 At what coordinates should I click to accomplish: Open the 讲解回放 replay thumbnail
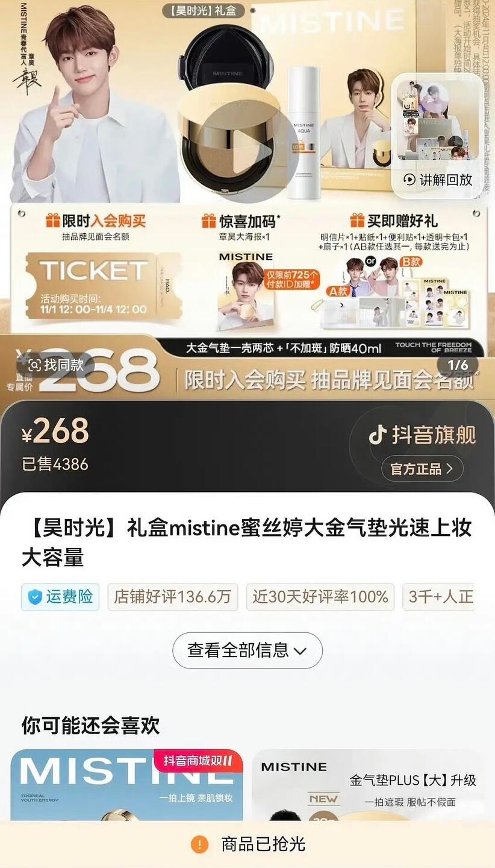click(437, 136)
